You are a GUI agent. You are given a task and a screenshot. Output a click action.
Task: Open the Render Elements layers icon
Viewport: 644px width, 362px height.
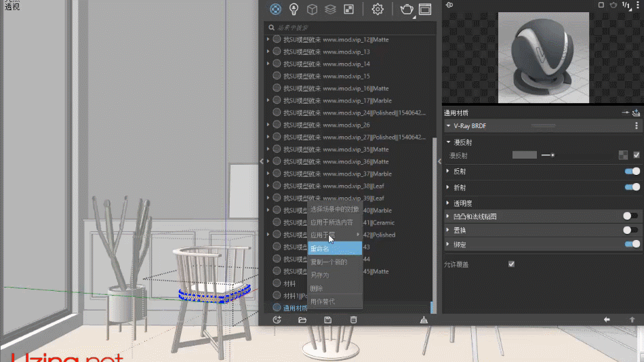[x=330, y=9]
